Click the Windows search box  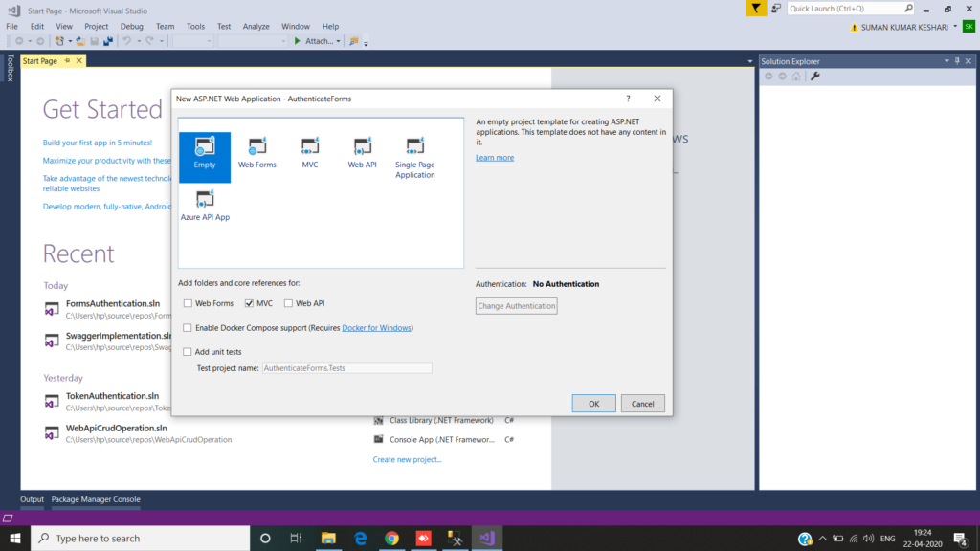tap(141, 538)
